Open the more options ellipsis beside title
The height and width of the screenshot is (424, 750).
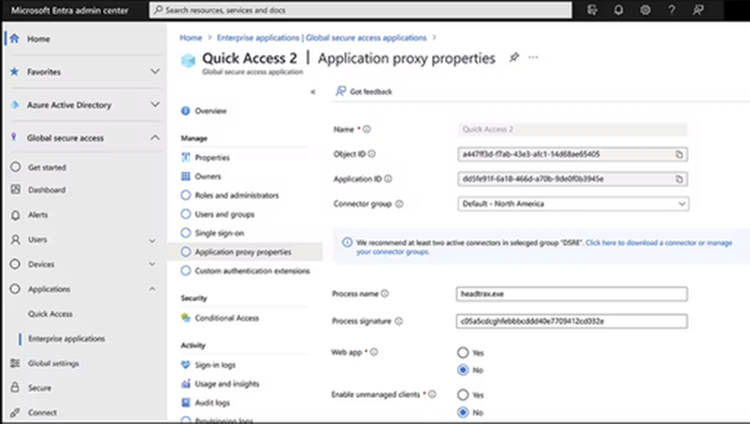533,57
